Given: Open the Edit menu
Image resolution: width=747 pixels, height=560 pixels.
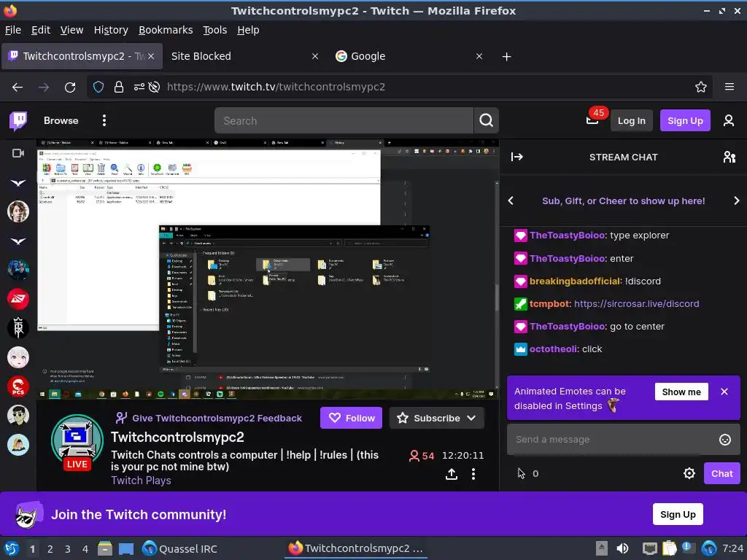Looking at the screenshot, I should [41, 30].
